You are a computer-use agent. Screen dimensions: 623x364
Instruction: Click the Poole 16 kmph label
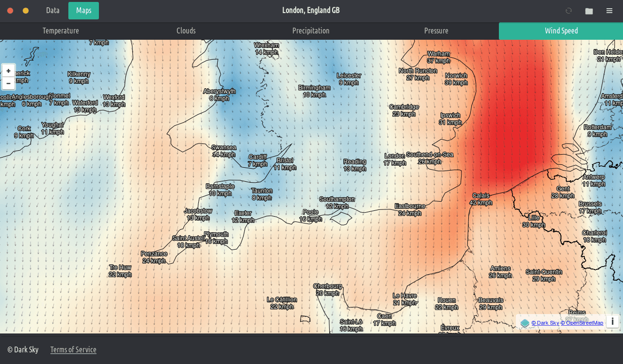pos(310,216)
